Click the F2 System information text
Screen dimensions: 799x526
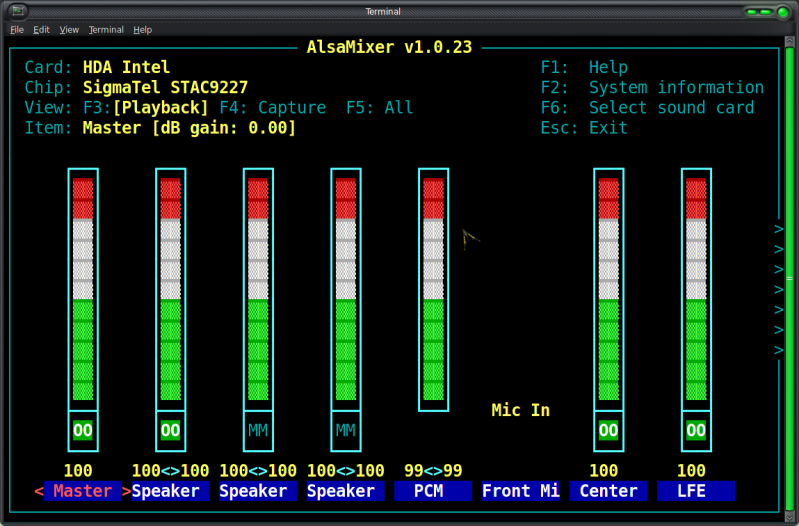pyautogui.click(x=652, y=88)
